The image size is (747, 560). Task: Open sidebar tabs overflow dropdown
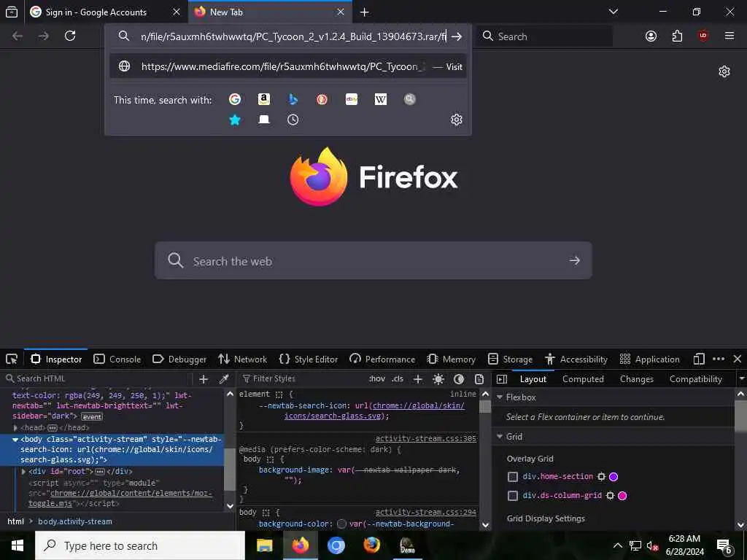pyautogui.click(x=741, y=379)
